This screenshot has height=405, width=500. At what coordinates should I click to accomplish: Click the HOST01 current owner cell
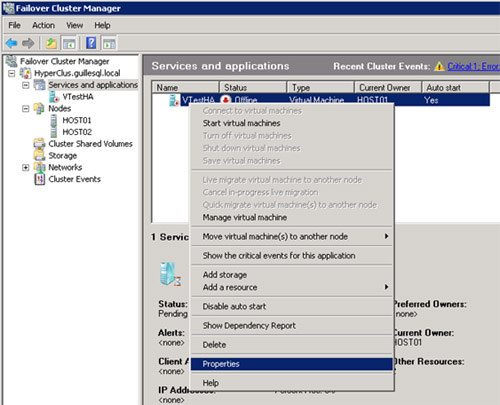coord(372,100)
